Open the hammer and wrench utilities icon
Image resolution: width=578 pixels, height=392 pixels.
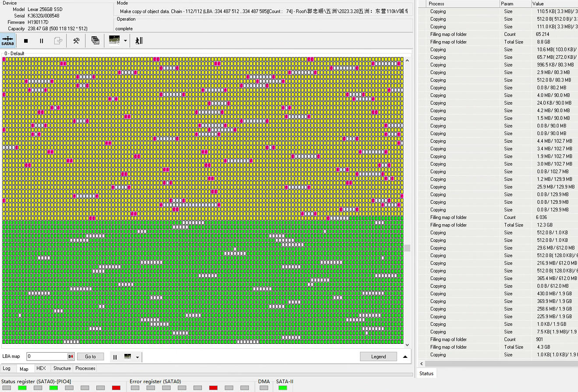[76, 41]
